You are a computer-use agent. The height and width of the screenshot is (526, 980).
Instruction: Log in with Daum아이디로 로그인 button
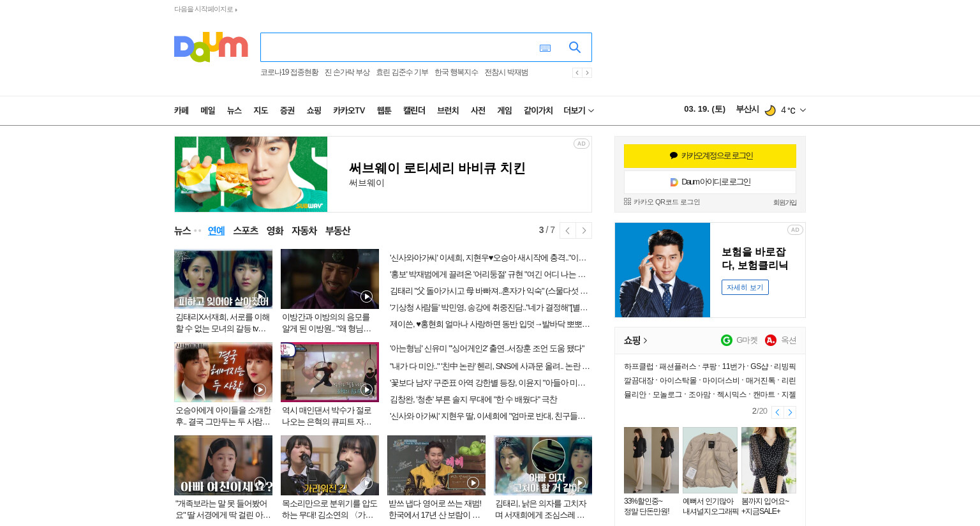[710, 182]
